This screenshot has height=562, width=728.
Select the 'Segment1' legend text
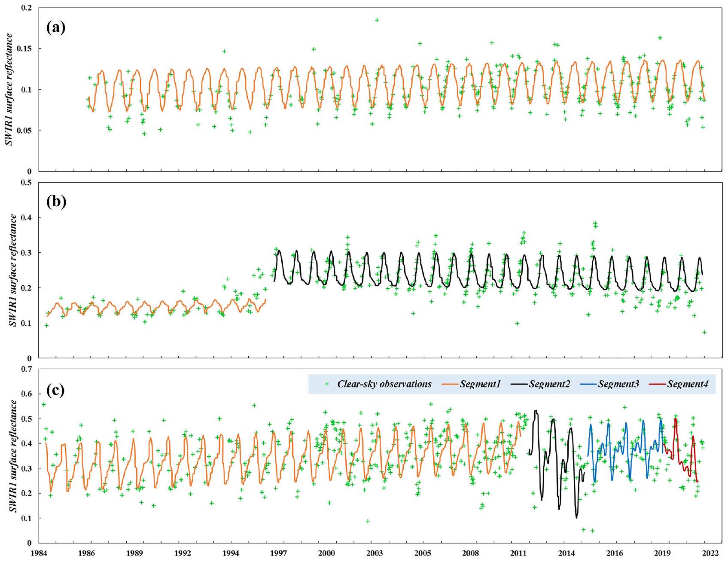pyautogui.click(x=480, y=384)
